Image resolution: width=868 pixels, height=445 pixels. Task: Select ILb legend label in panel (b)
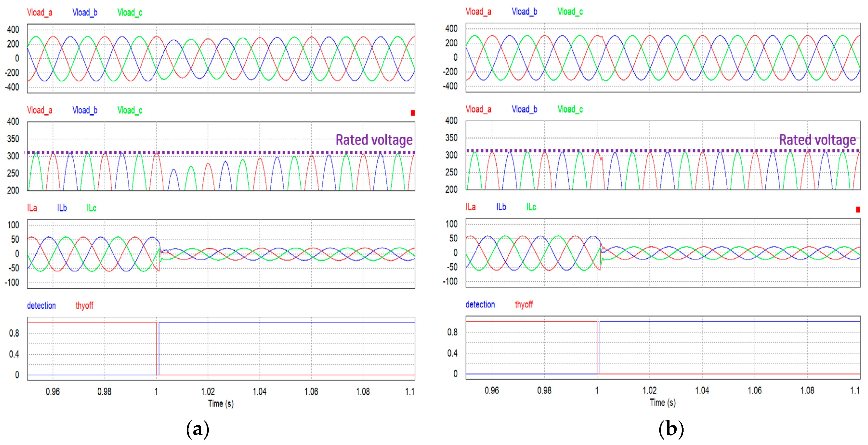[x=501, y=207]
